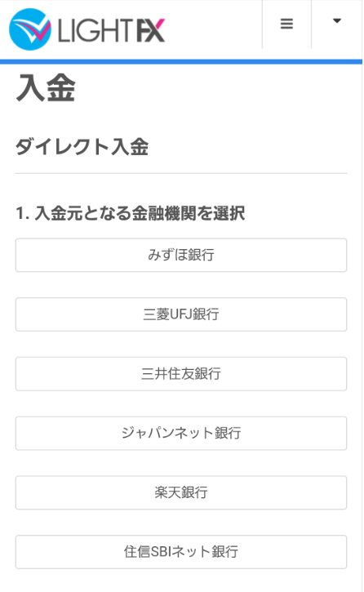Select 住信SBIネット銀行 for direct deposit
Image resolution: width=364 pixels, height=592 pixels.
pos(181,552)
